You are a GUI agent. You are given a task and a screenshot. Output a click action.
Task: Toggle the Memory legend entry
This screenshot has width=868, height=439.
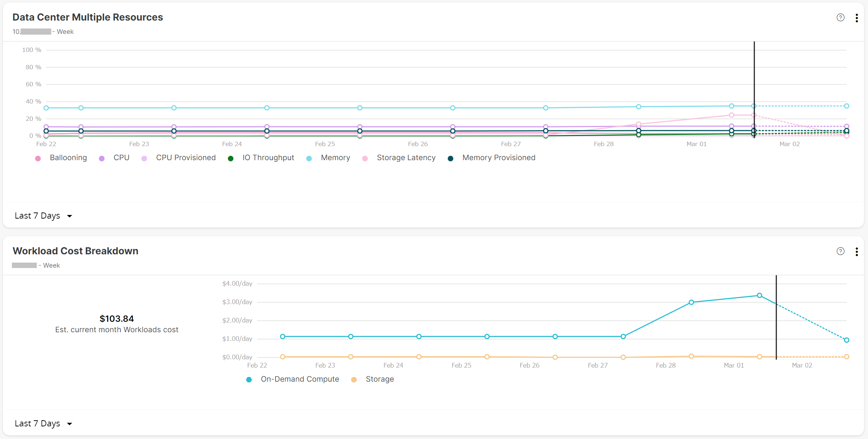point(328,158)
